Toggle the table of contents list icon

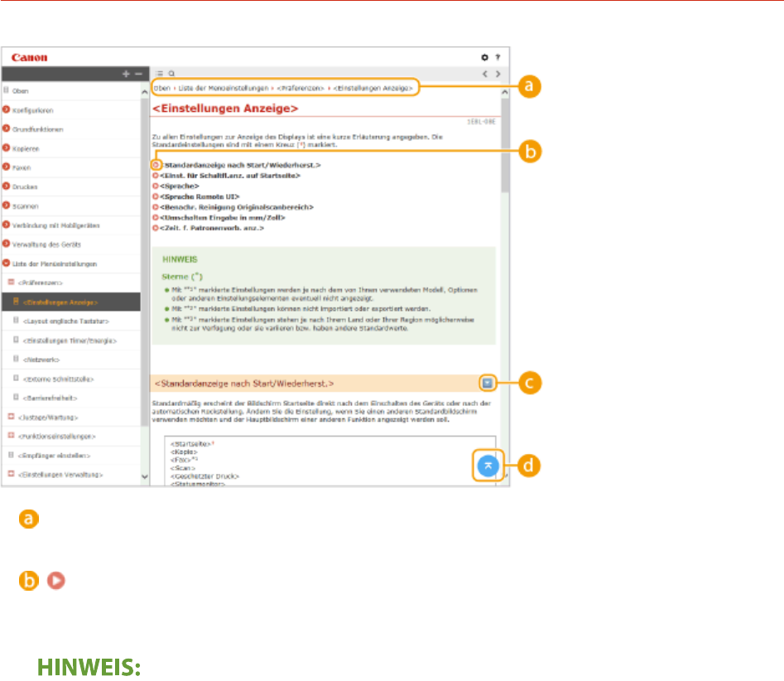click(x=160, y=74)
